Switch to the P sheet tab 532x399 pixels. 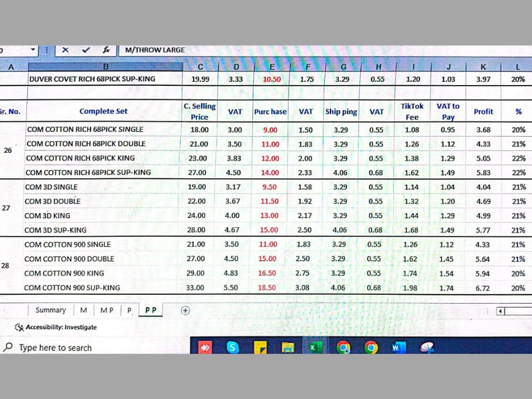[x=129, y=310]
